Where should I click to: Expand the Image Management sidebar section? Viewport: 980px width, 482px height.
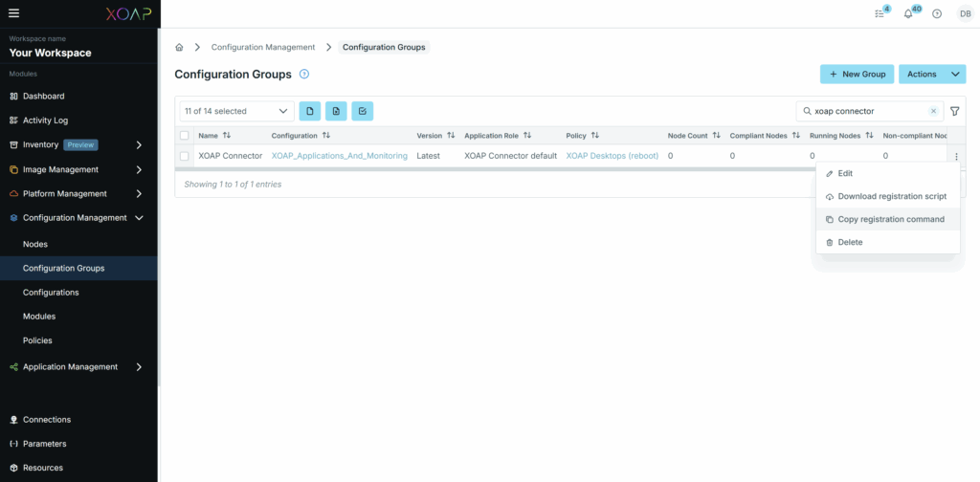[140, 169]
